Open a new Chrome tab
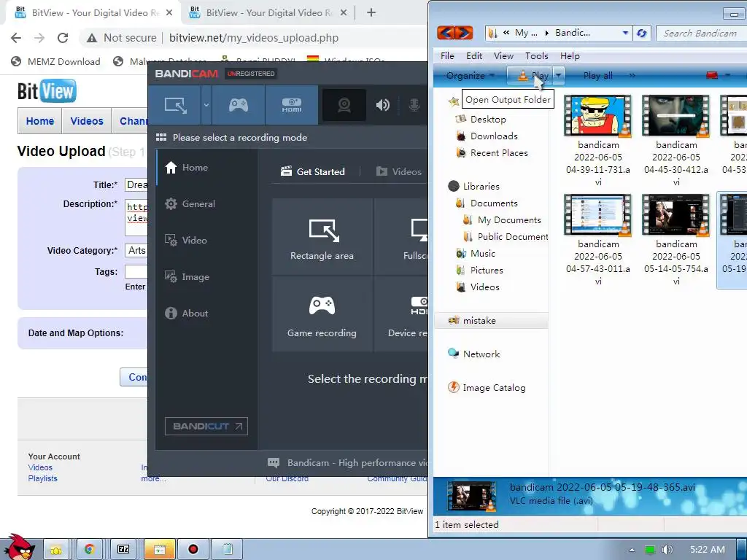This screenshot has width=747, height=560. click(371, 13)
